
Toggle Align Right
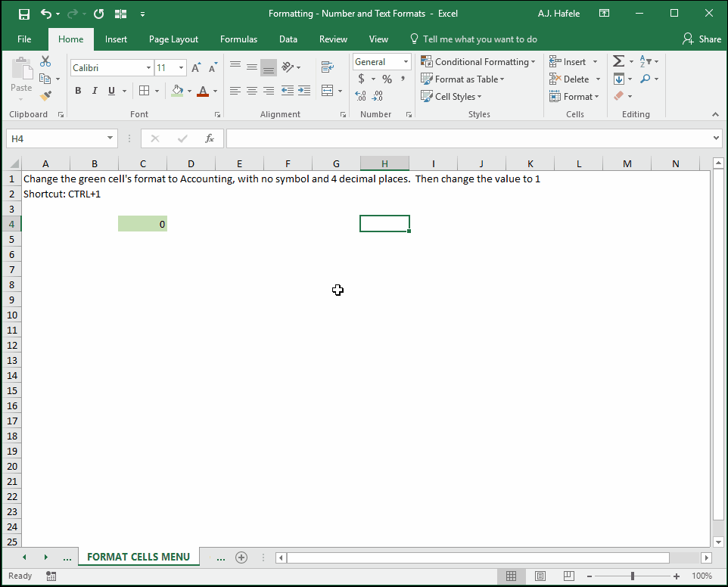[x=269, y=91]
